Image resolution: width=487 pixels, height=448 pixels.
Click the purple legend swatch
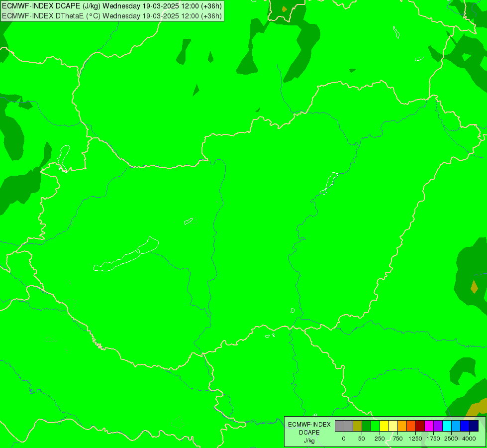pyautogui.click(x=438, y=426)
